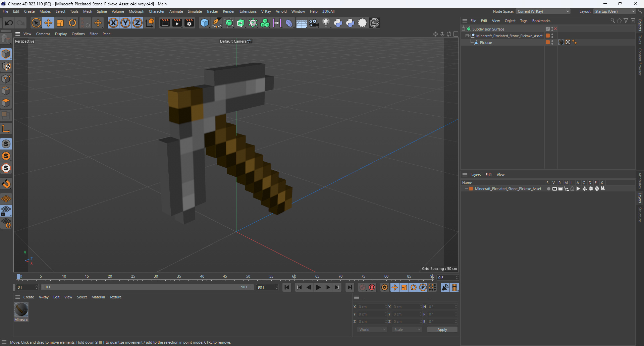Collapse Subdivision Surface tree node
644x346 pixels.
click(463, 29)
